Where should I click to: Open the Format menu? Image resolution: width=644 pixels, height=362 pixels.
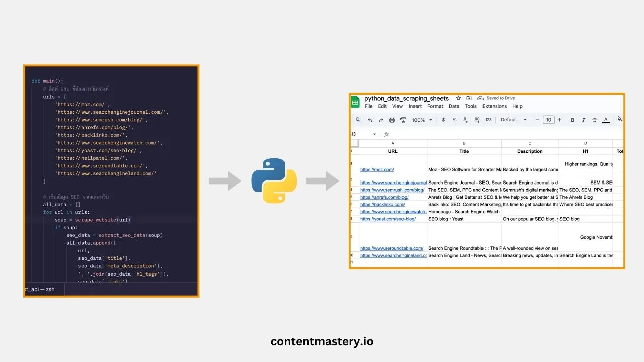coord(435,106)
